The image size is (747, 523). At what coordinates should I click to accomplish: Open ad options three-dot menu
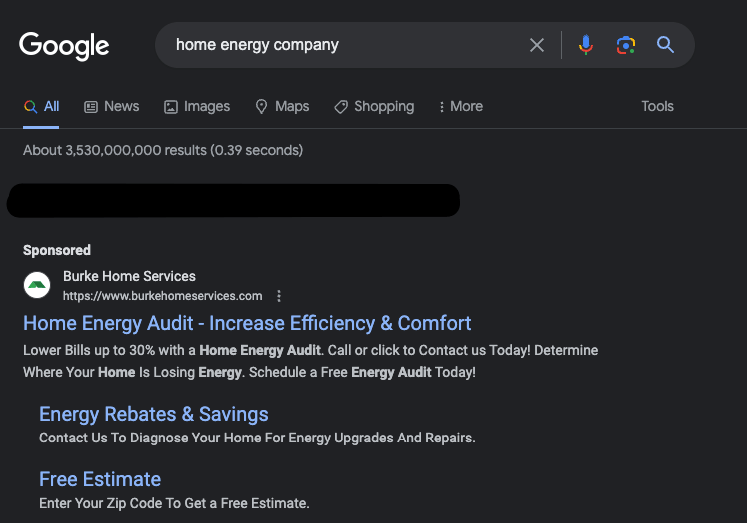(279, 296)
